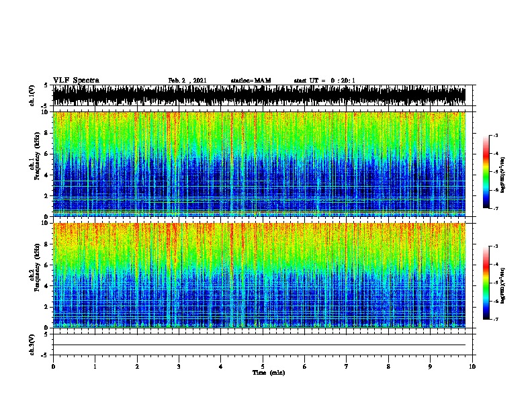
Task: Click the "-5" tick on the ch.1(V) axis
Action: pyautogui.click(x=45, y=106)
